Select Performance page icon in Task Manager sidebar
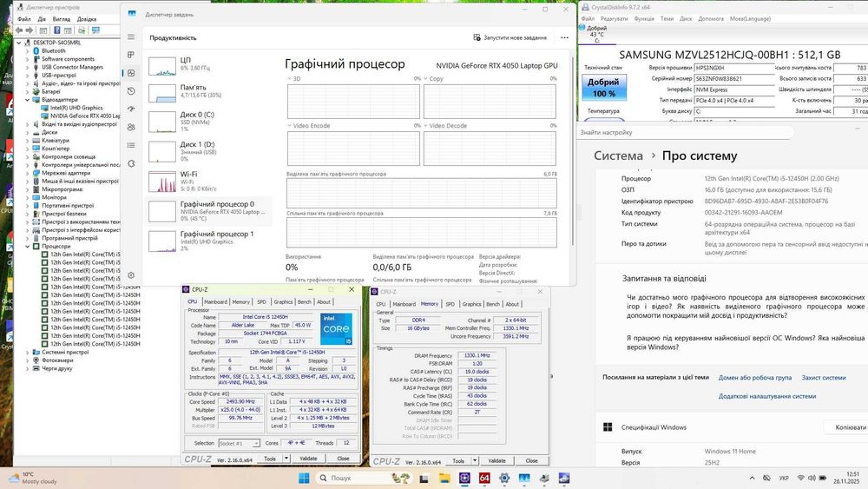The height and width of the screenshot is (489, 868). coord(131,73)
